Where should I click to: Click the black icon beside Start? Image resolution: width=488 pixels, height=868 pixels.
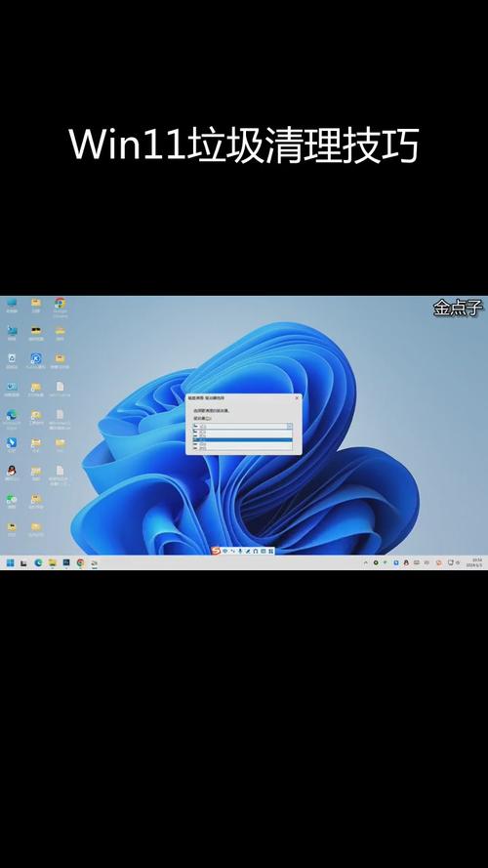point(23,563)
